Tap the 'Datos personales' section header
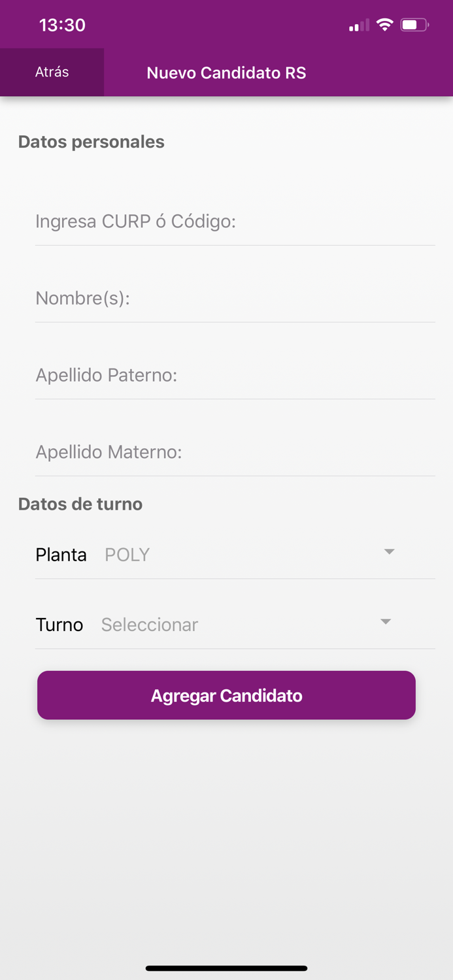Image resolution: width=453 pixels, height=980 pixels. [91, 142]
